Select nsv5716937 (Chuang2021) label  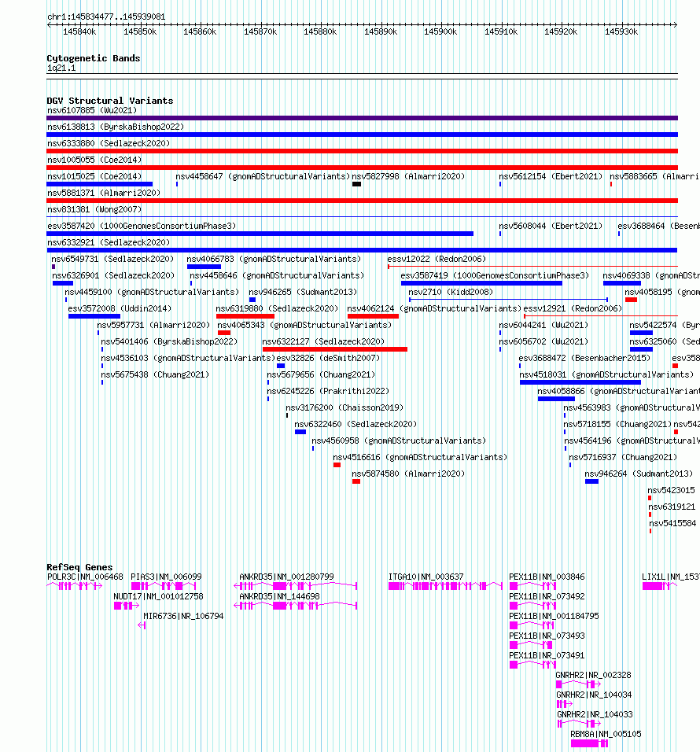623,458
